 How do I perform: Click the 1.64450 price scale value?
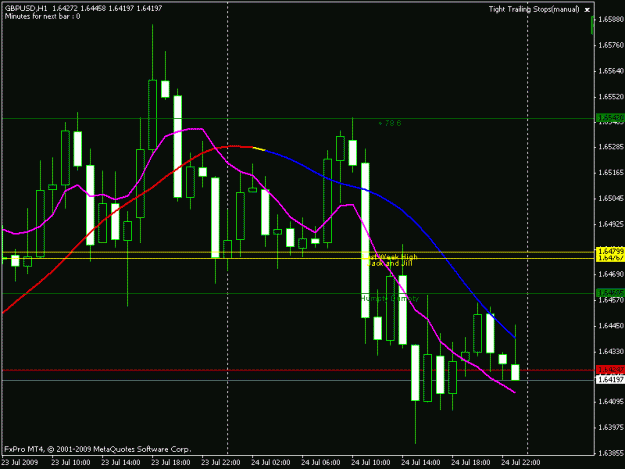(611, 326)
